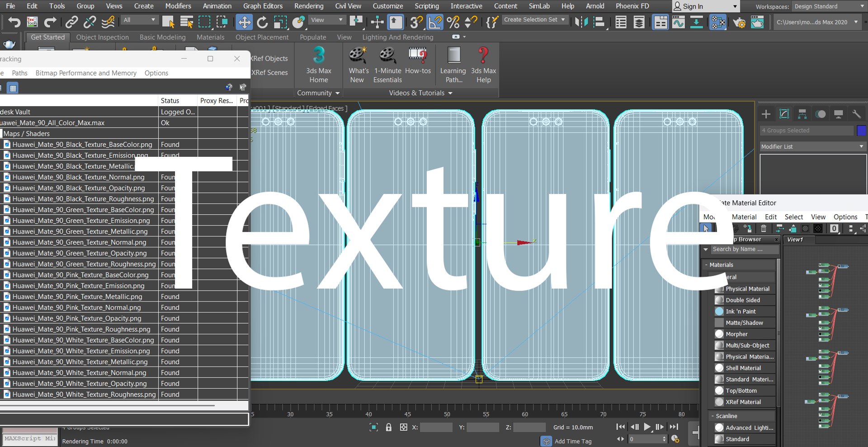The image size is (868, 447).
Task: Open Bitmap Performance and Memory menu
Action: pyautogui.click(x=86, y=73)
